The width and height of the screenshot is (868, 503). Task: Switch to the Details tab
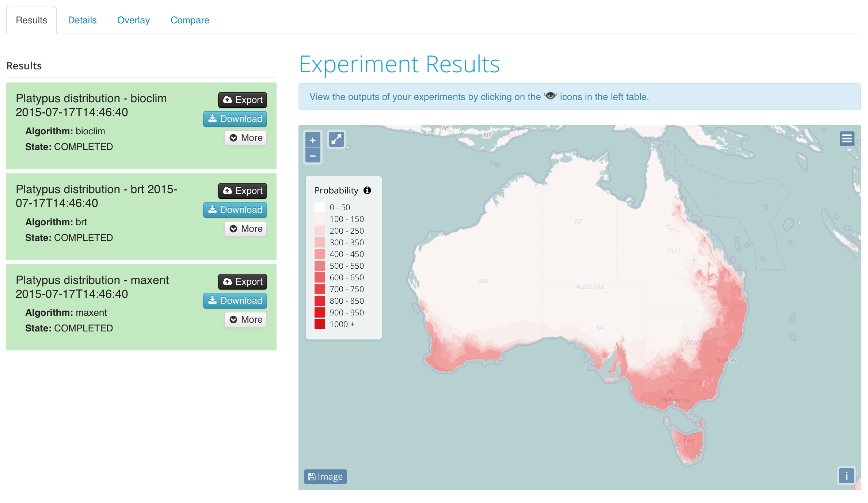tap(82, 20)
